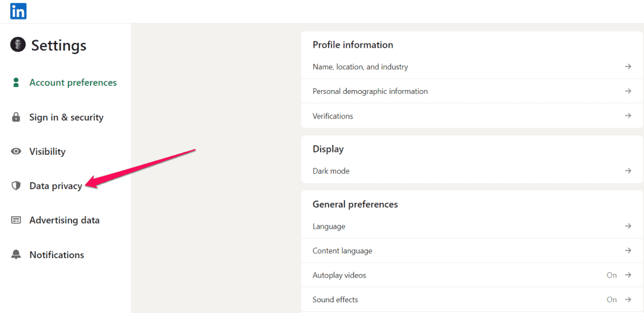Screen dimensions: 644x313
Task: Open the Sound effects On setting
Action: point(472,299)
